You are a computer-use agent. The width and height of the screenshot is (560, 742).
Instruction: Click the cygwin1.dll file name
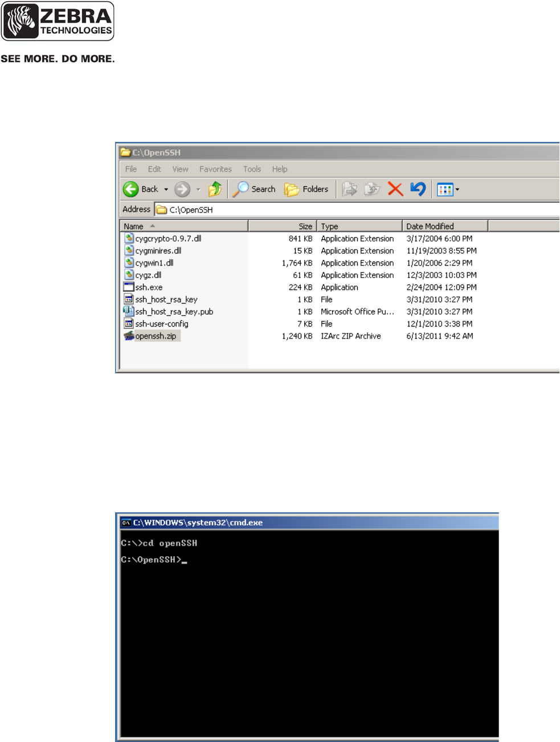pyautogui.click(x=154, y=263)
